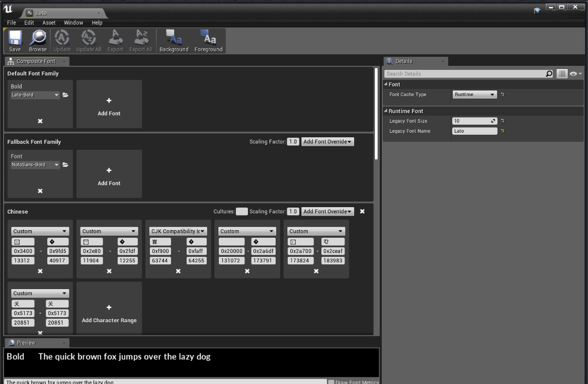Switch to the Composite Font tab
This screenshot has height=384, width=588.
(35, 61)
